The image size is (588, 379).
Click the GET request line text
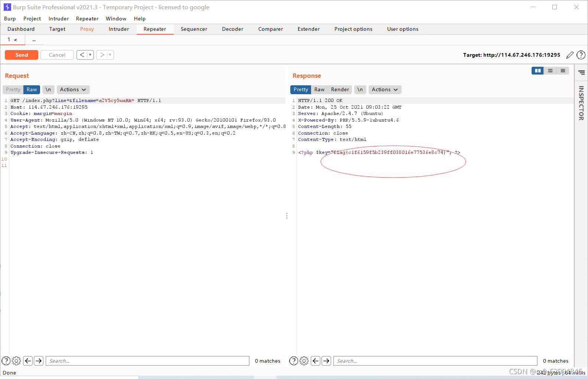[x=86, y=100]
